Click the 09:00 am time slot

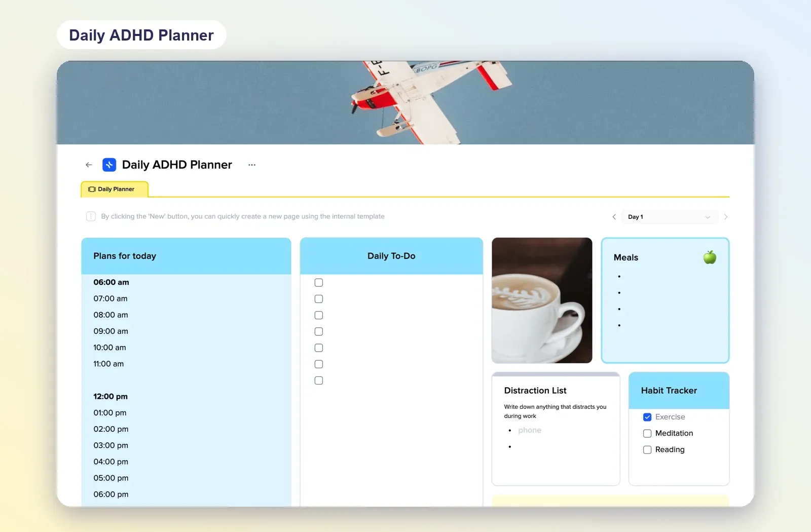point(110,331)
